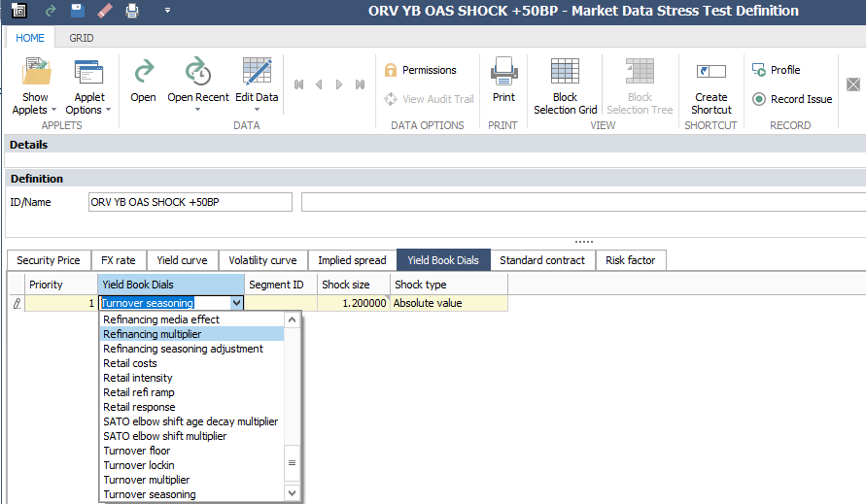
Task: Open the Risk factor tab
Action: 631,260
